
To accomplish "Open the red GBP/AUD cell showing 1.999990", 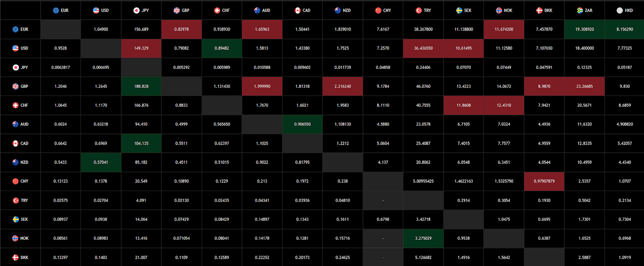I will click(262, 86).
